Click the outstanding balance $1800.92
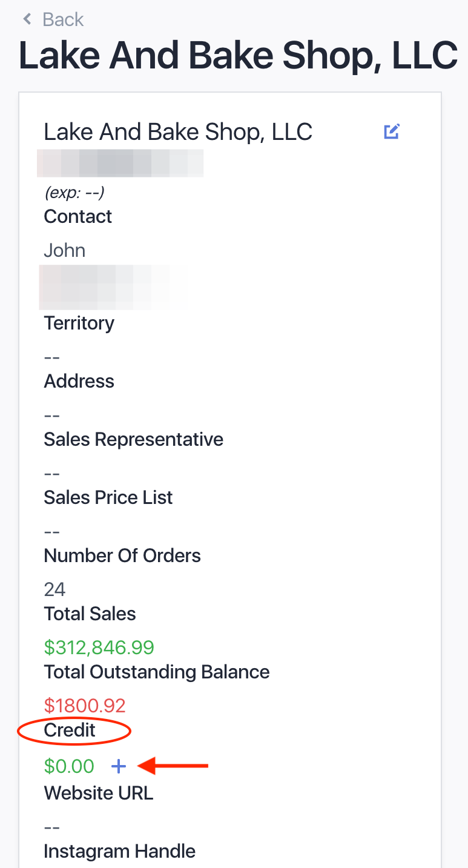 pos(85,706)
